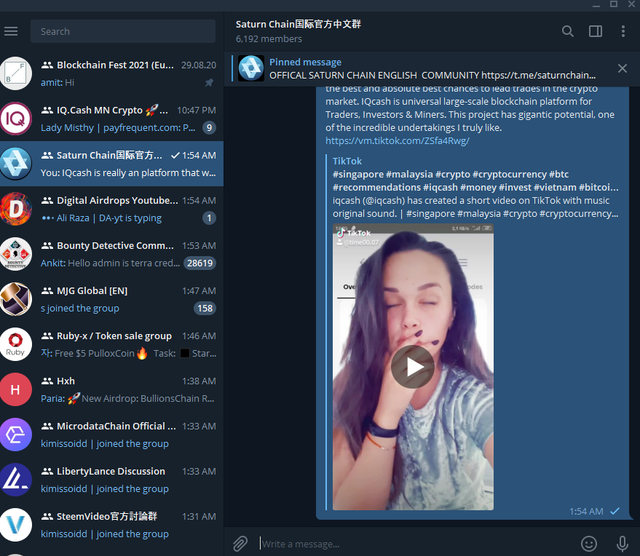The height and width of the screenshot is (556, 640).
Task: Click unread badge 1 on Digital Airdrops
Action: [x=209, y=218]
